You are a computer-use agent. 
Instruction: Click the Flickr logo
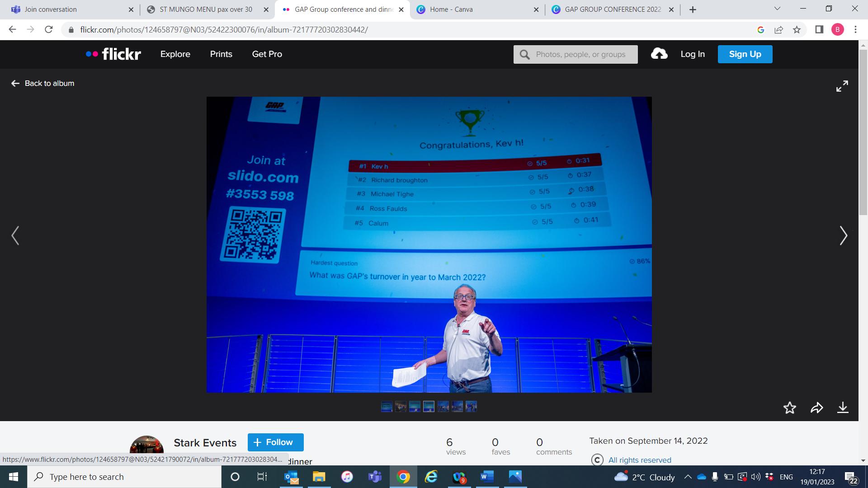(x=113, y=54)
